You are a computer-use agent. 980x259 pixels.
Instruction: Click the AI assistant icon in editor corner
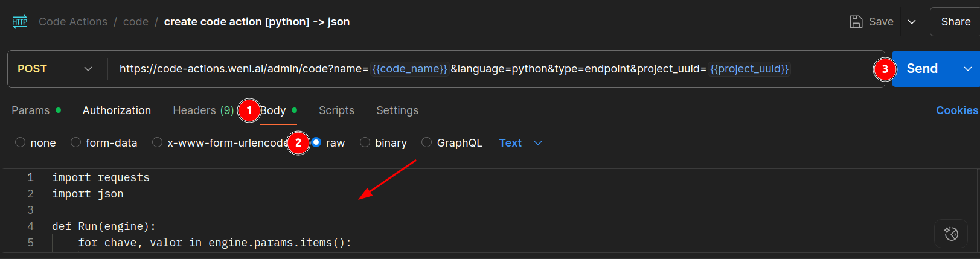click(951, 234)
